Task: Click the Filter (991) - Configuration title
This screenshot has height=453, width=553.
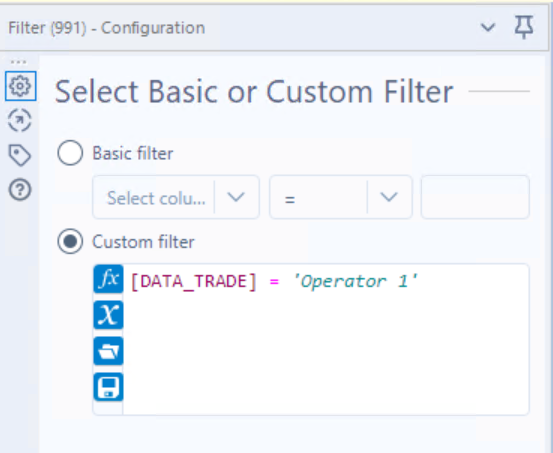Action: click(107, 28)
